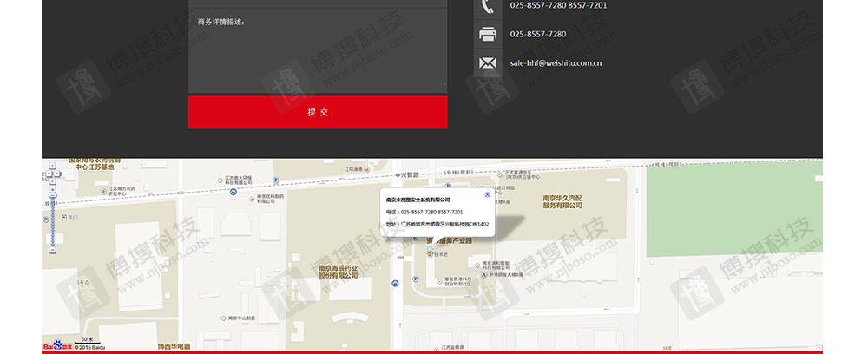Click the map zoom-in plus button

pyautogui.click(x=53, y=189)
